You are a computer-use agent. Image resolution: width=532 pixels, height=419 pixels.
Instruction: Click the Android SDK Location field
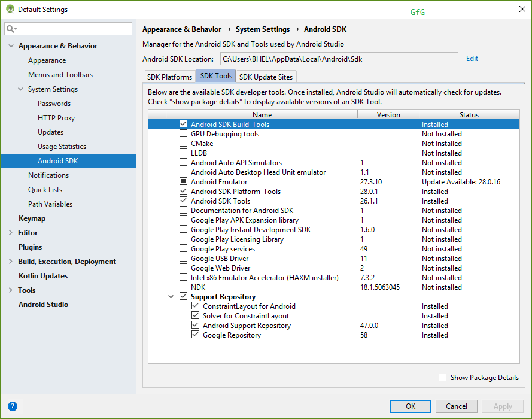339,59
